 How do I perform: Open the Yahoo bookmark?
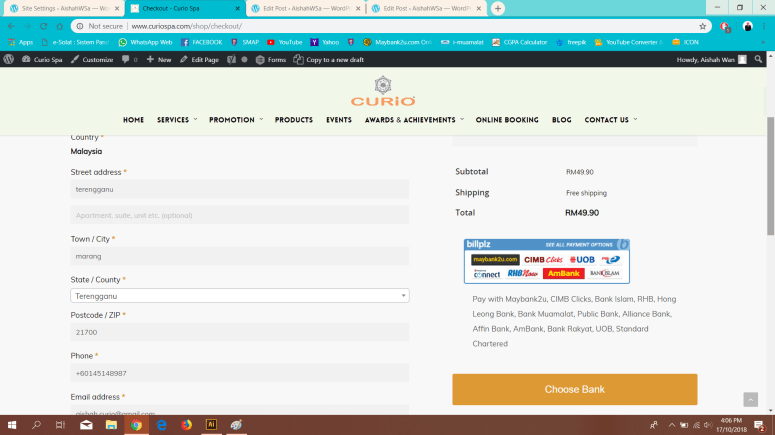point(325,42)
